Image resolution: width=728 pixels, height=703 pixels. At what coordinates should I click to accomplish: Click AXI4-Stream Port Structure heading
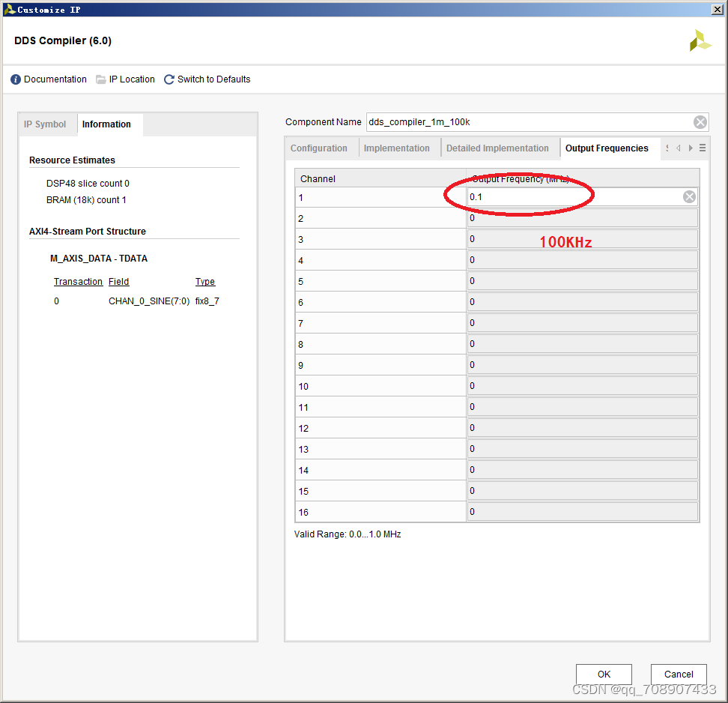(88, 232)
